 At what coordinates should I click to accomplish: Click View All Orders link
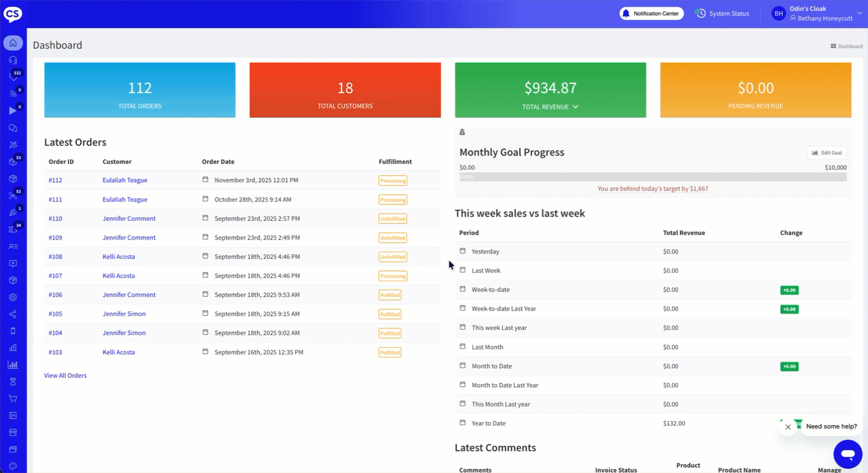click(65, 376)
